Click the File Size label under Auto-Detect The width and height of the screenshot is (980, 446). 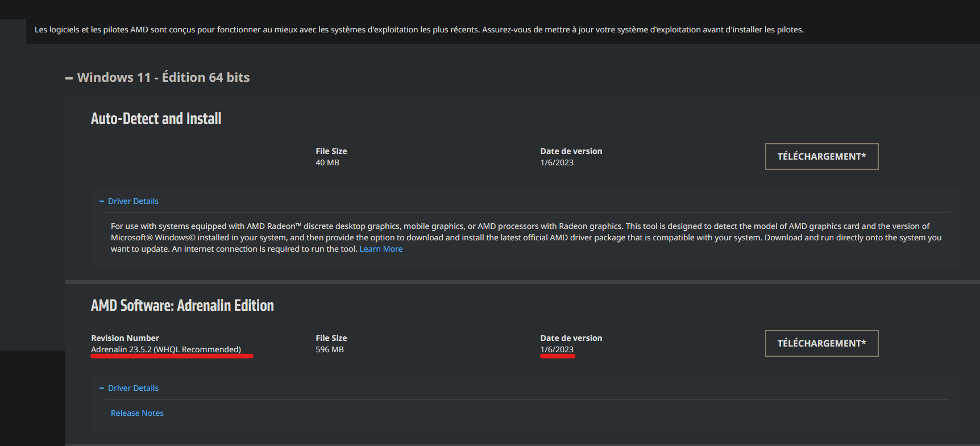(x=331, y=151)
